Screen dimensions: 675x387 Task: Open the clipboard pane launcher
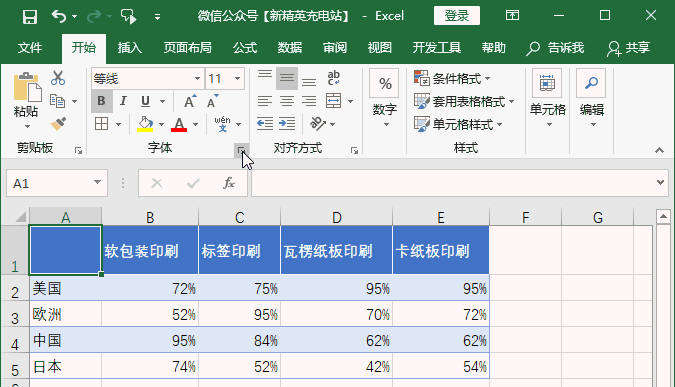click(78, 150)
